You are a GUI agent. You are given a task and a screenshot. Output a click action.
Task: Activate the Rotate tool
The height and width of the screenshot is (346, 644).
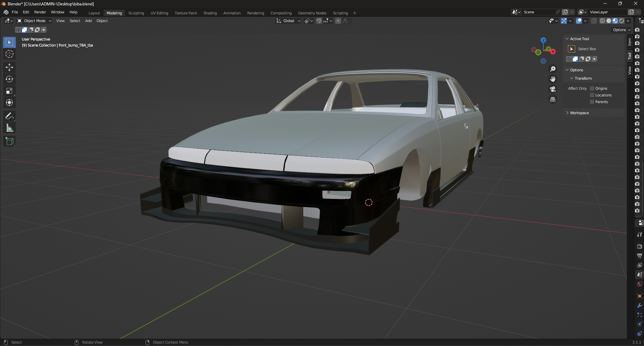[x=9, y=79]
